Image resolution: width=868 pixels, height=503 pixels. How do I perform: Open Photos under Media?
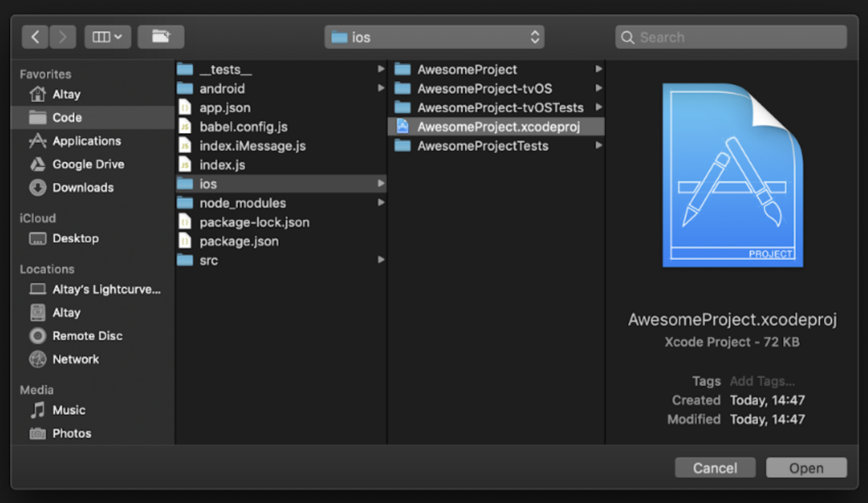tap(92, 434)
